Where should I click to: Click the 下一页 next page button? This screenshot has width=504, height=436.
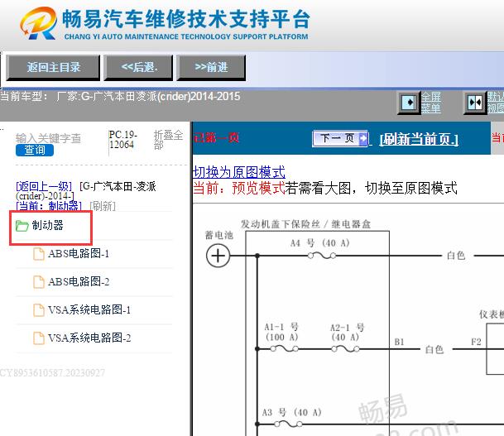[340, 138]
